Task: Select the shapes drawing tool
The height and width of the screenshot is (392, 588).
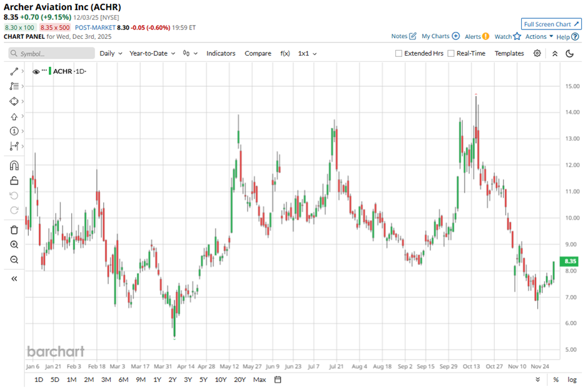Action: click(x=14, y=101)
